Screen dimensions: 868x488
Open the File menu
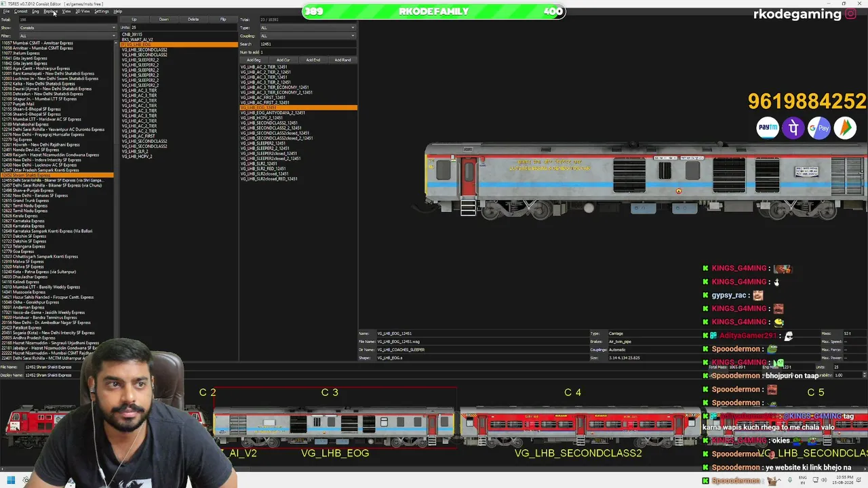click(6, 12)
